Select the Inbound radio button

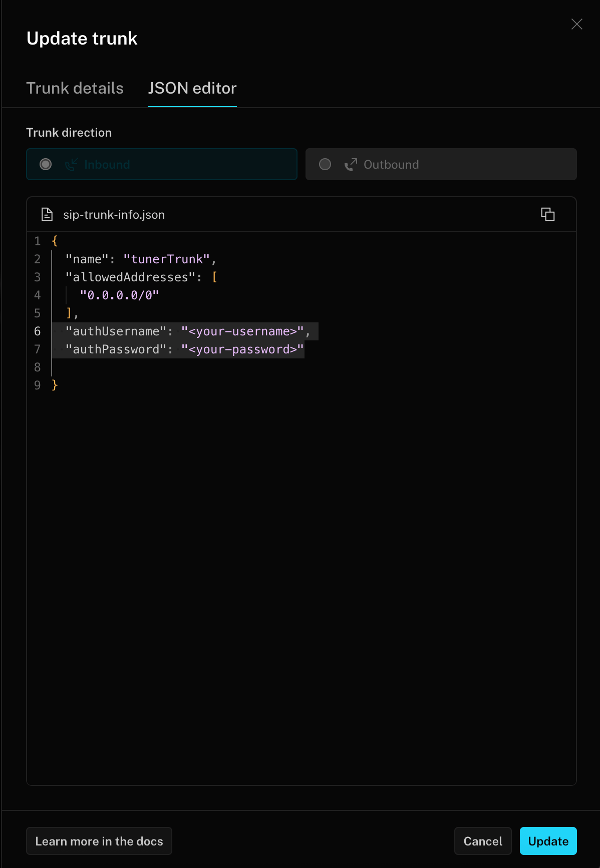click(46, 164)
